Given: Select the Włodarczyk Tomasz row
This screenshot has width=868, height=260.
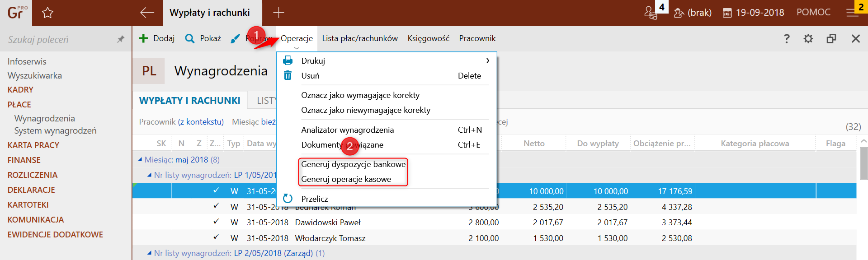Looking at the screenshot, I should [495, 238].
